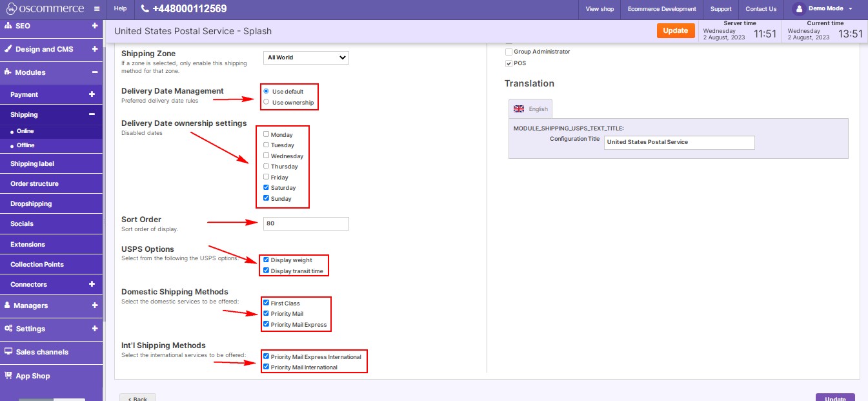The height and width of the screenshot is (401, 868).
Task: Click the Configuration Title input field
Action: click(x=680, y=142)
